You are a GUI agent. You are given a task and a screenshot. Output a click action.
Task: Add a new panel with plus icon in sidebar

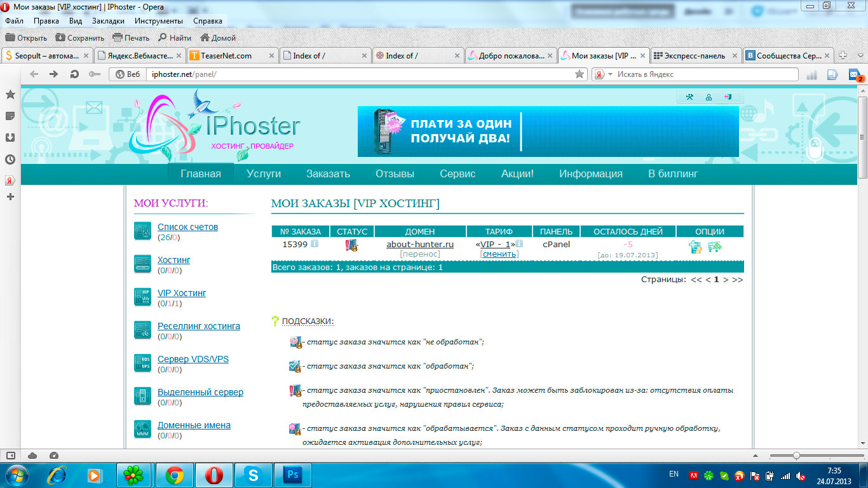point(10,197)
